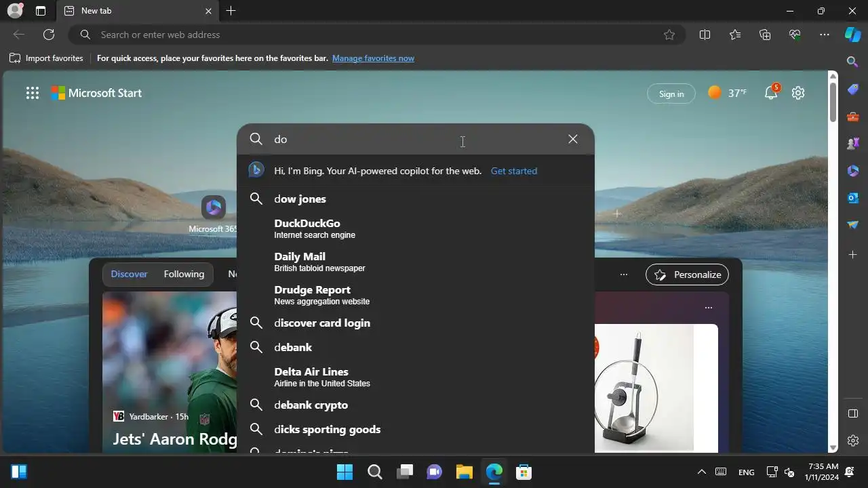Click Get started Bing link

513,171
